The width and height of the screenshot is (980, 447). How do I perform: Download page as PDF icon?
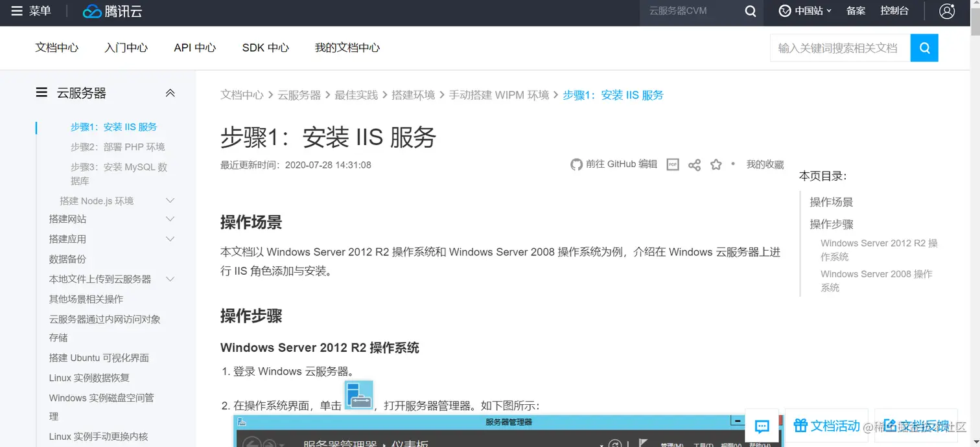673,165
